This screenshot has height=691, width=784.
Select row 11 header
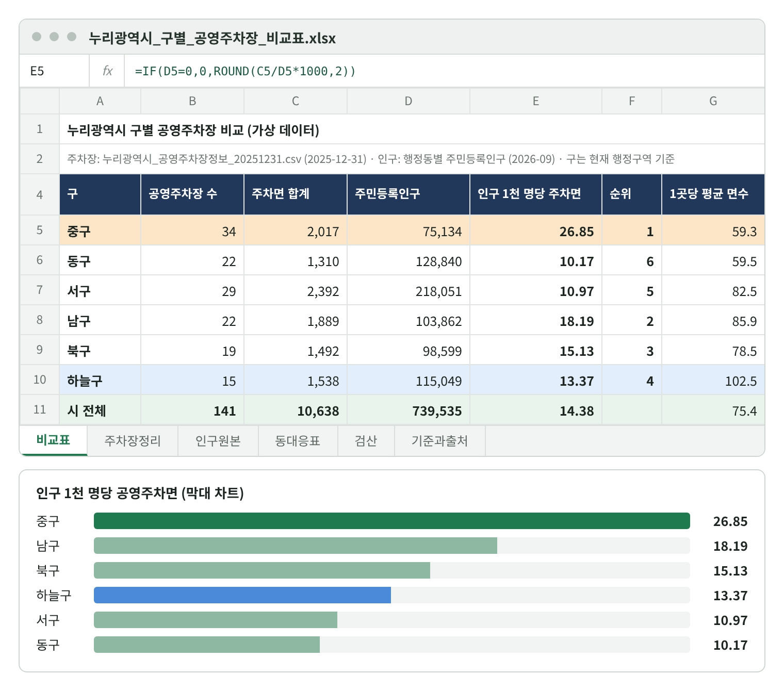40,409
